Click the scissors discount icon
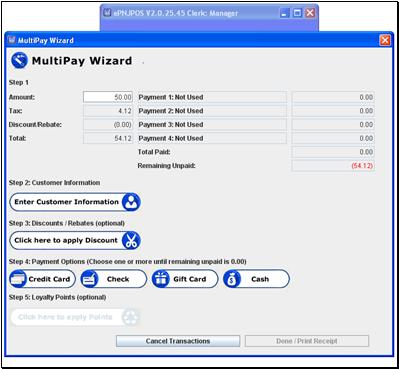The width and height of the screenshot is (399, 369). click(x=131, y=241)
